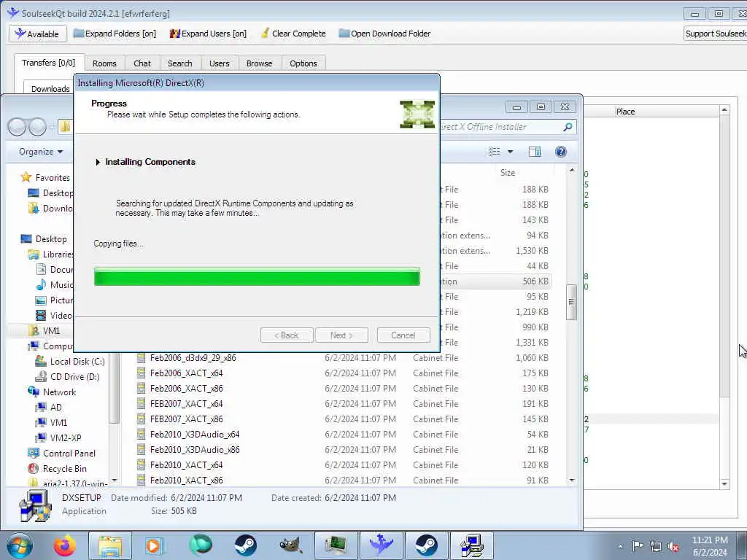The width and height of the screenshot is (747, 560).
Task: Open the Users tab
Action: coord(219,63)
